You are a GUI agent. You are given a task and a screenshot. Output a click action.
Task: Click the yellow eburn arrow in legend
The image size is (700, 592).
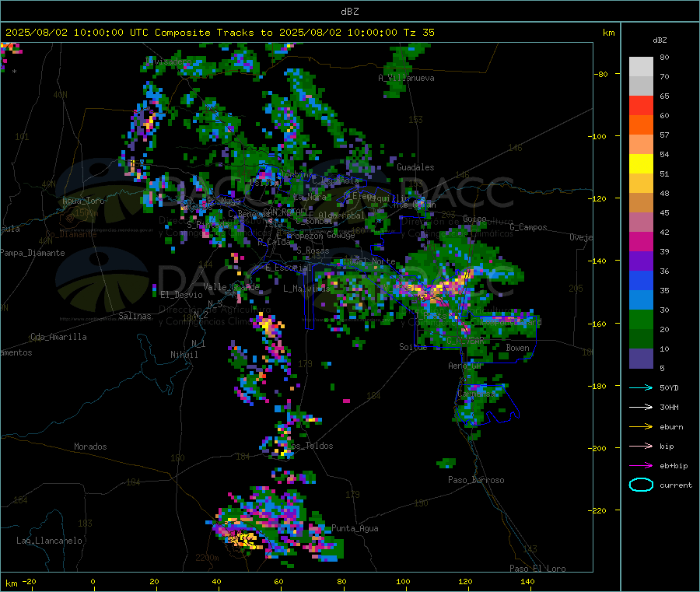[641, 426]
